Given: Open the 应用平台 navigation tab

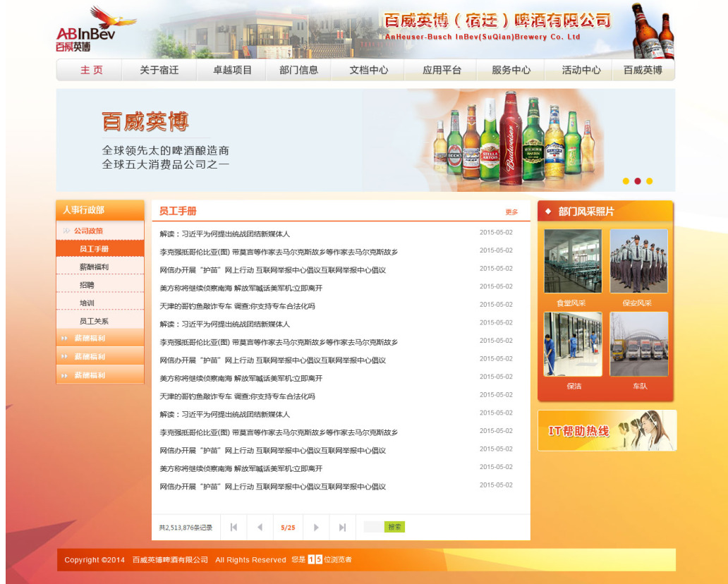Looking at the screenshot, I should coord(441,70).
